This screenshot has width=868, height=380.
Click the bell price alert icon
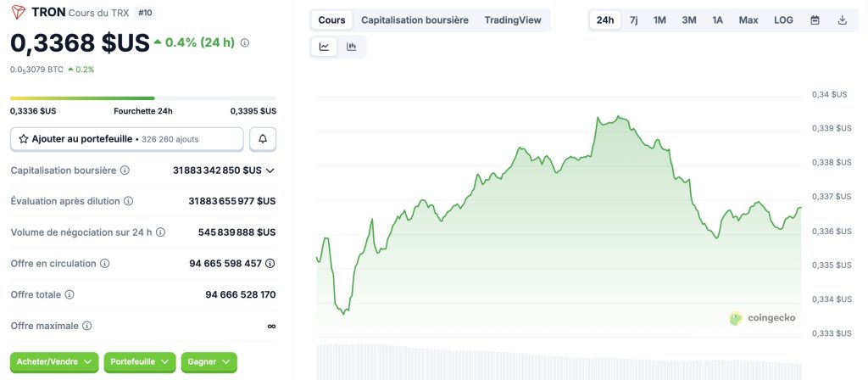[x=263, y=138]
